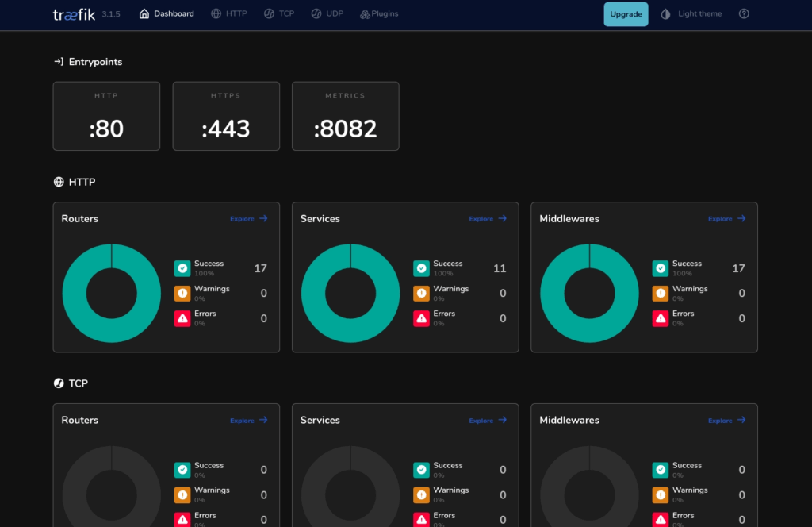Click the Entrypoints arrow icon in heading
Image resolution: width=812 pixels, height=527 pixels.
(x=59, y=62)
